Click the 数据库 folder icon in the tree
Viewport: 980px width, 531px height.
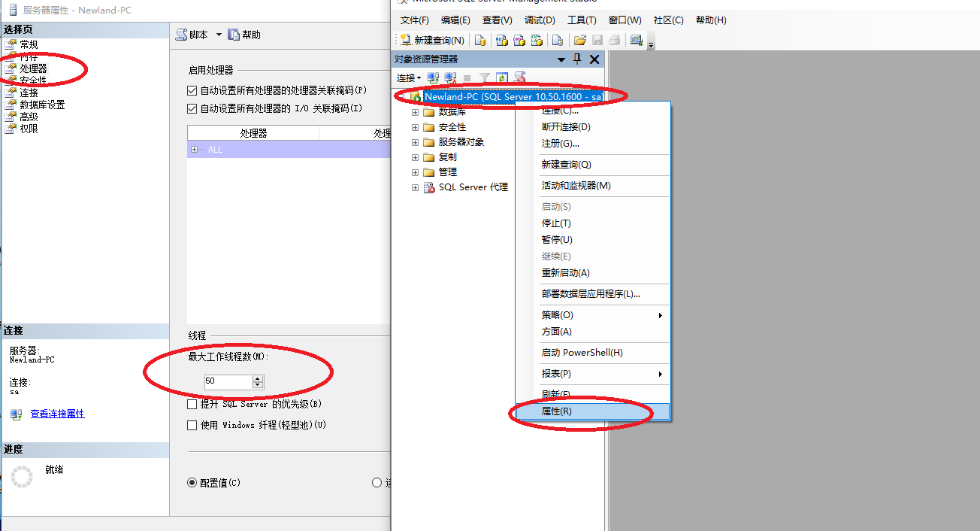click(429, 112)
